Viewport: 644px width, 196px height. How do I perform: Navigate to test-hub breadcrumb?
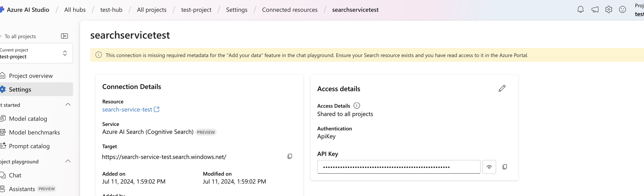click(x=111, y=10)
